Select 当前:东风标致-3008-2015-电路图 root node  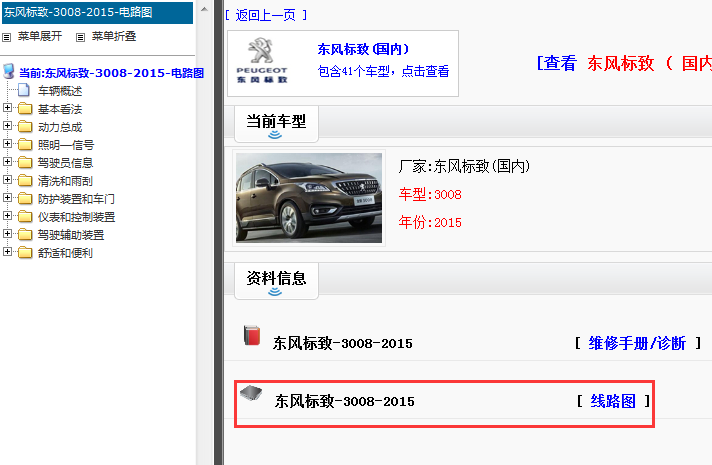[111, 73]
